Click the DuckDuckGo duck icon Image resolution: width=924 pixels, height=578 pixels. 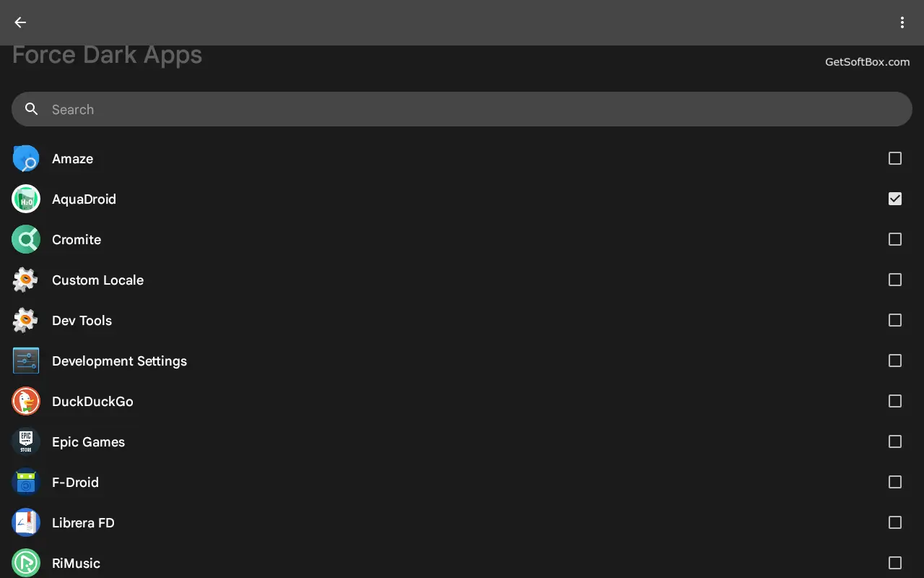coord(26,402)
